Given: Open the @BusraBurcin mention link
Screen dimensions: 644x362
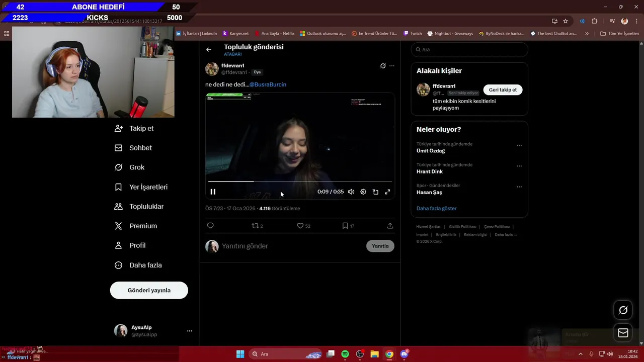Looking at the screenshot, I should point(268,84).
